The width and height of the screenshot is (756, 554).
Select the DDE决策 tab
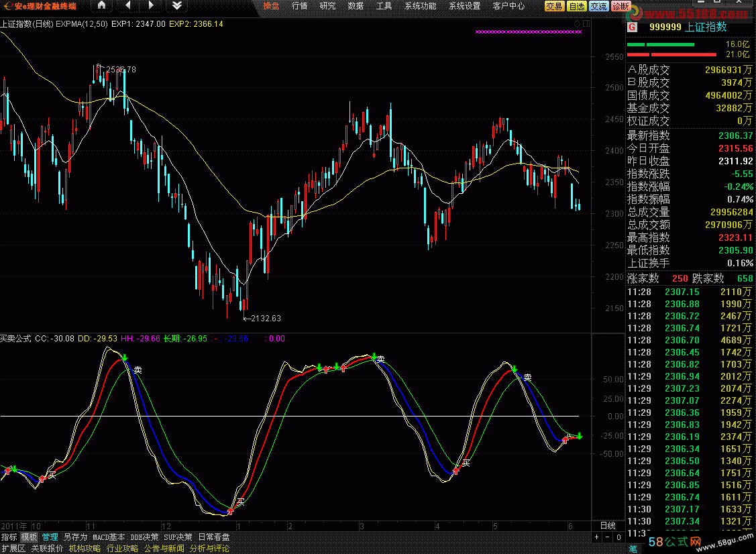[145, 537]
